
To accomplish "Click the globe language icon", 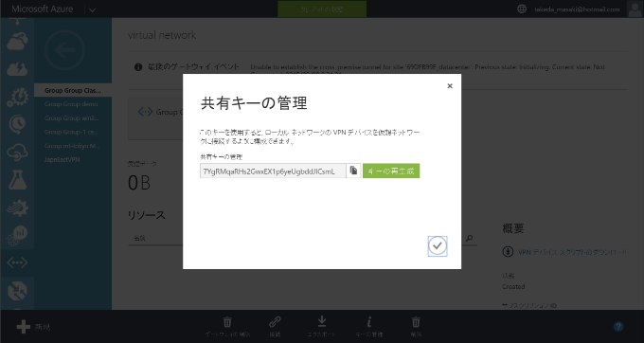I will [522, 9].
